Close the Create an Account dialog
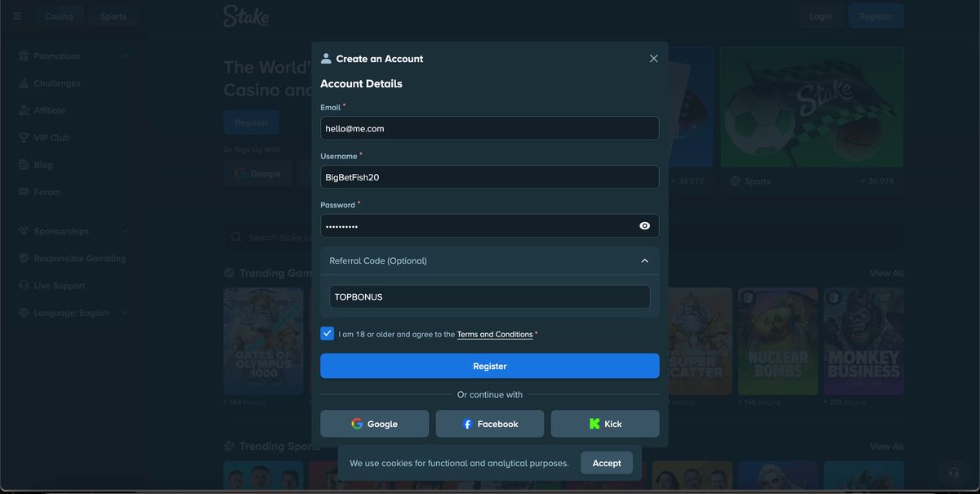980x494 pixels. pos(653,59)
